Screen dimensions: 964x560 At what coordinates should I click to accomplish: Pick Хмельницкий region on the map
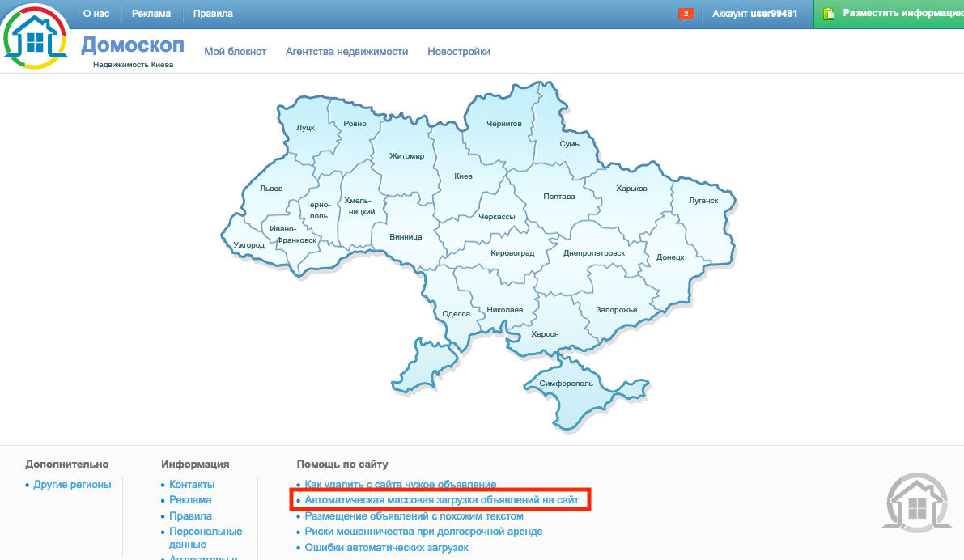[x=359, y=206]
